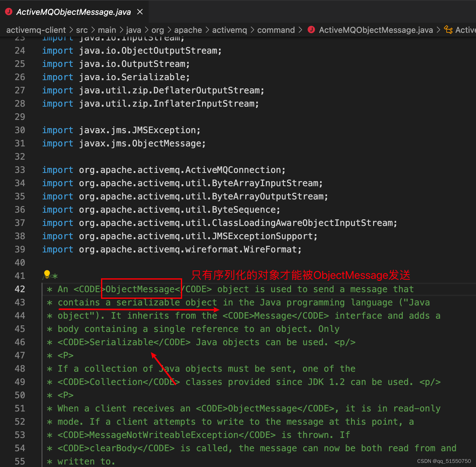Click MessageNotWriteableException on line 53
476x467 pixels.
[x=164, y=435]
